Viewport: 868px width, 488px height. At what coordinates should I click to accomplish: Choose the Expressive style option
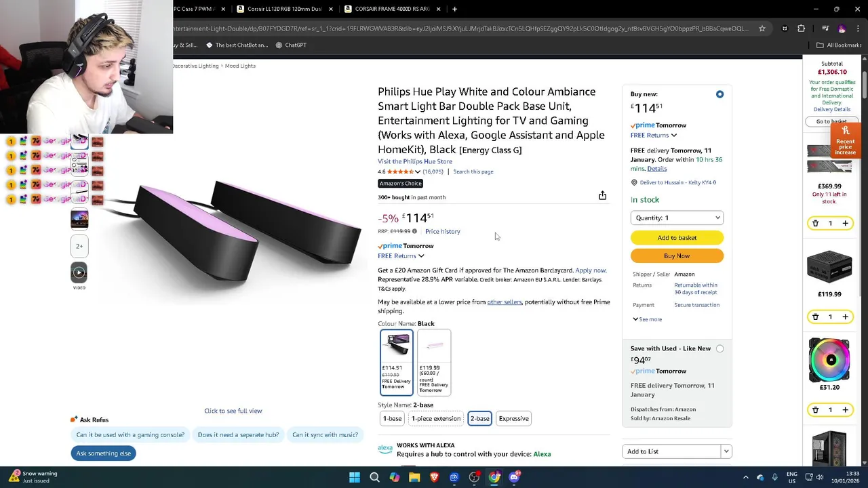click(513, 418)
